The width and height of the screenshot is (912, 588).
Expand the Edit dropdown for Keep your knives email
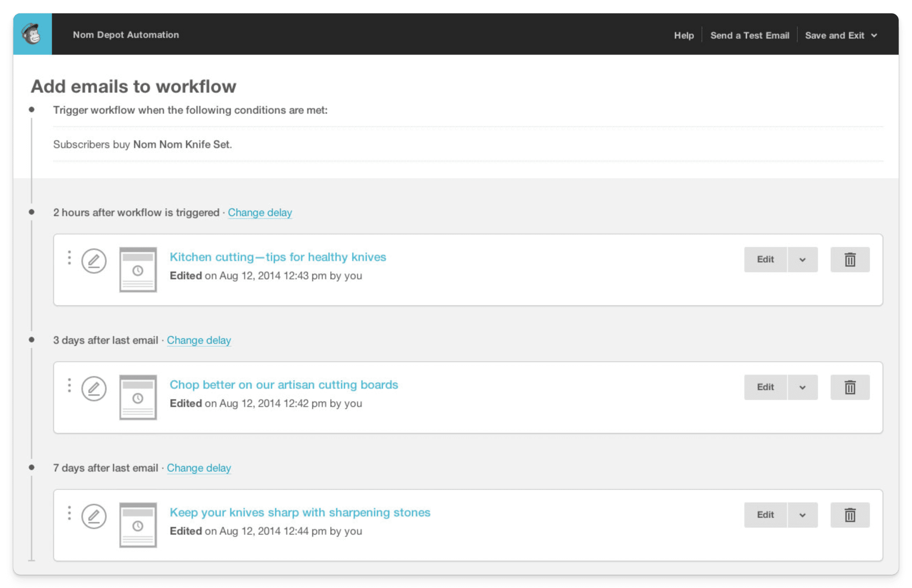point(802,514)
